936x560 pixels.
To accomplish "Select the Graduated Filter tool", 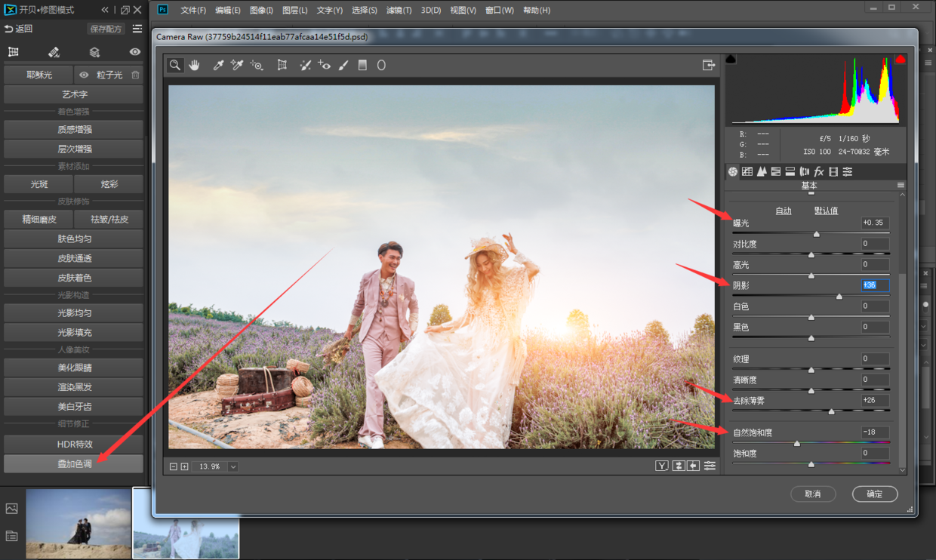I will [x=362, y=66].
